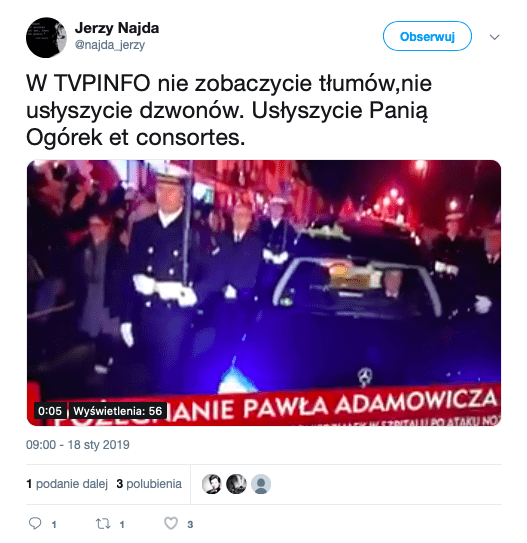Click the reply count number 1
This screenshot has width=527, height=543.
point(54,525)
